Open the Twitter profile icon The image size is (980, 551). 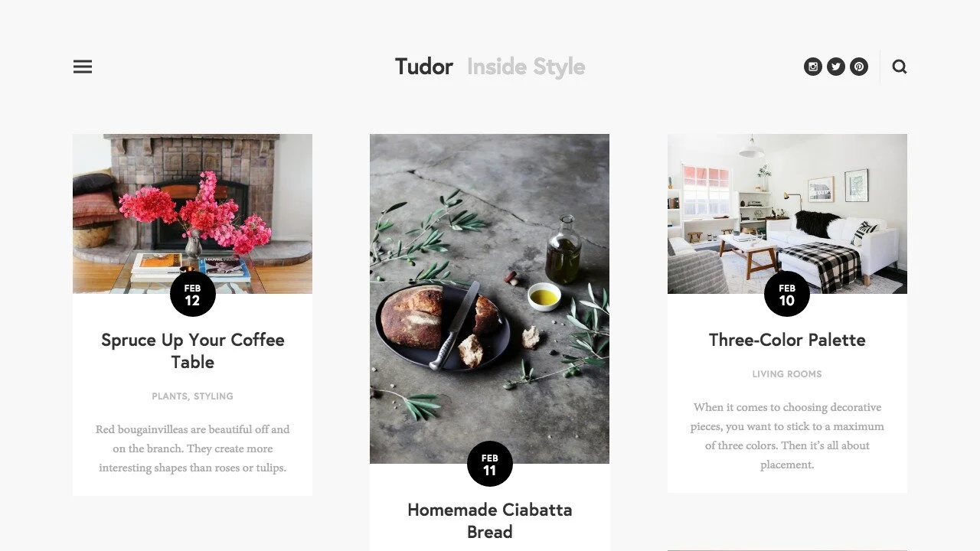(x=836, y=67)
